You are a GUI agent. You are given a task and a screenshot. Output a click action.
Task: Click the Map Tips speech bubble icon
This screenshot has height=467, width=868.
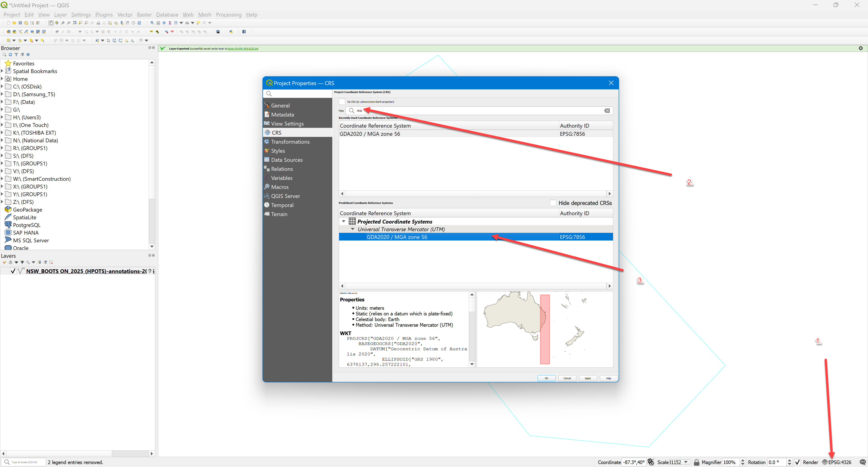point(198,23)
